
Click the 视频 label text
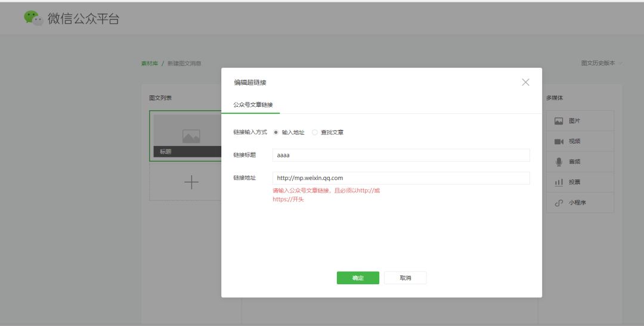tap(574, 141)
